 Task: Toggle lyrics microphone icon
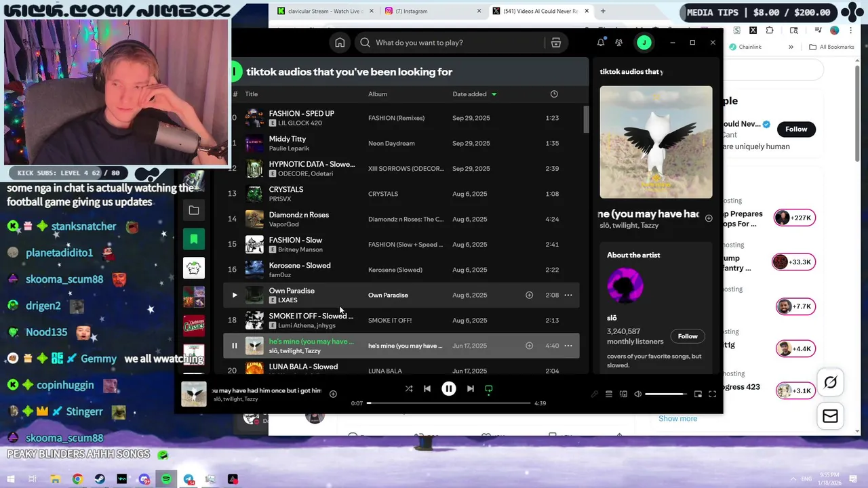[595, 394]
